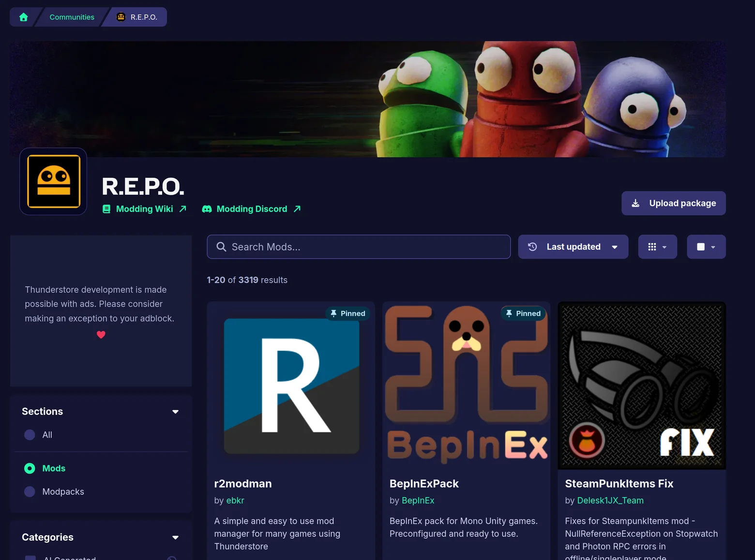
Task: Collapse the Categories panel
Action: point(175,537)
